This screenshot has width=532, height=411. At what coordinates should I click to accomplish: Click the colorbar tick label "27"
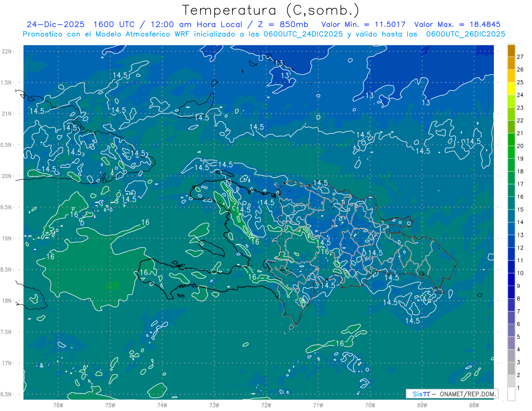point(520,57)
